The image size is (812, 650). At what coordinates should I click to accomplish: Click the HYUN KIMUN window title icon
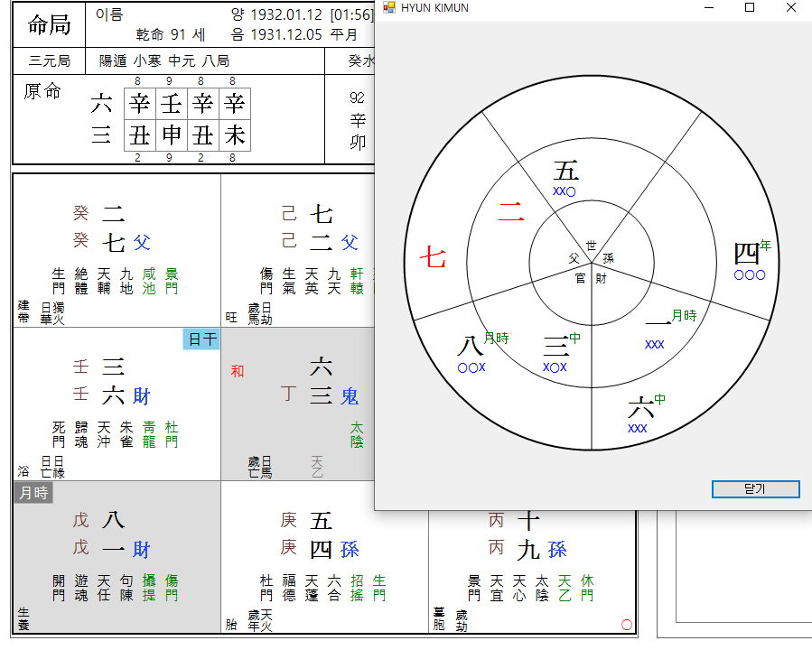coord(389,7)
